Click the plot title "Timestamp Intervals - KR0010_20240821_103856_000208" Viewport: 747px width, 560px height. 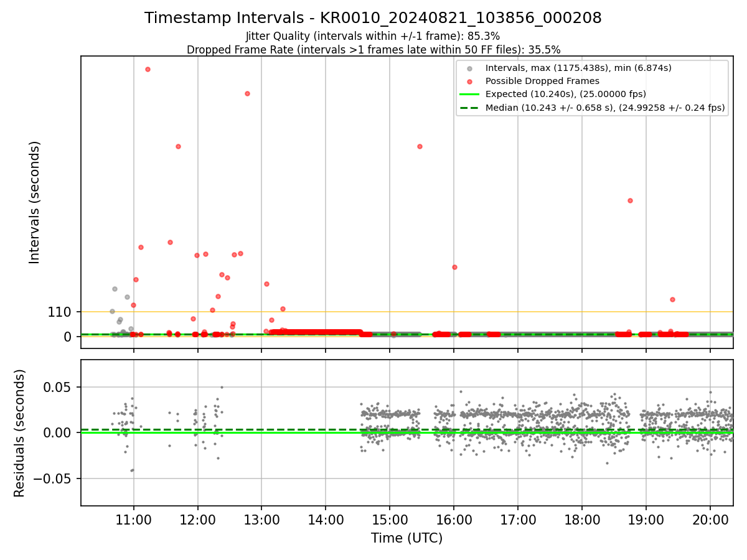pyautogui.click(x=373, y=18)
